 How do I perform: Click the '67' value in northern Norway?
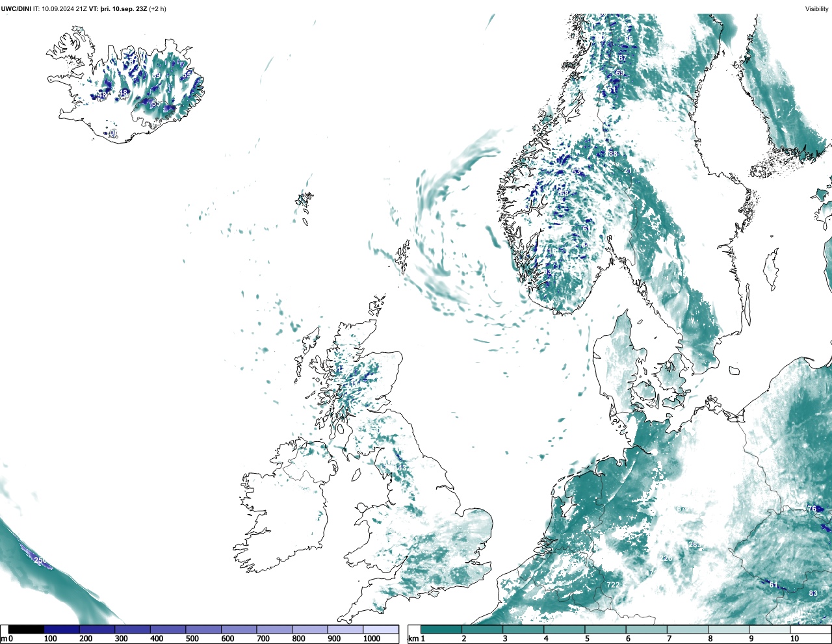point(622,58)
